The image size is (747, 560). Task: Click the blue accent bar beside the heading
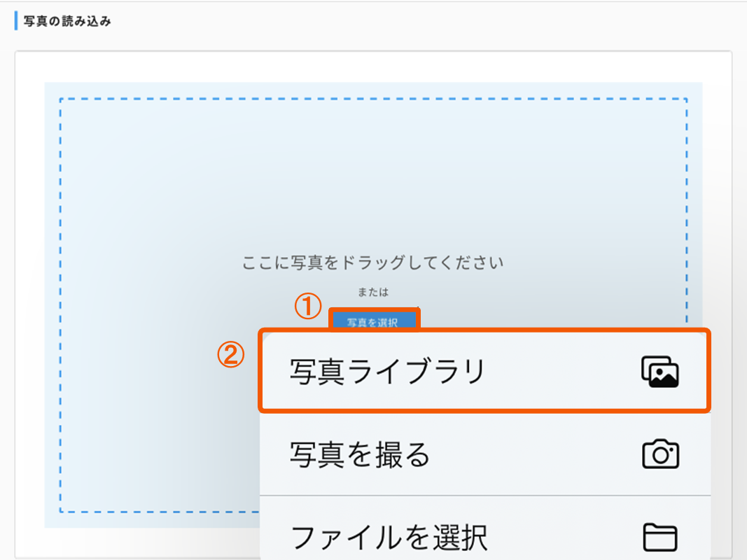point(16,21)
